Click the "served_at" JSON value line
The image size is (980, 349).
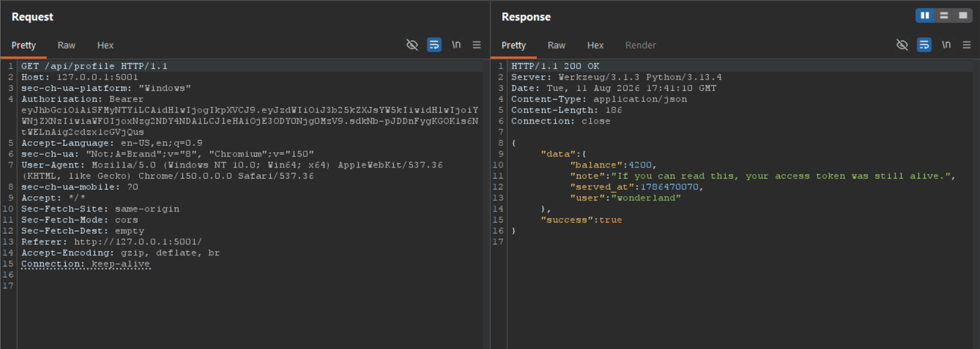pos(637,187)
